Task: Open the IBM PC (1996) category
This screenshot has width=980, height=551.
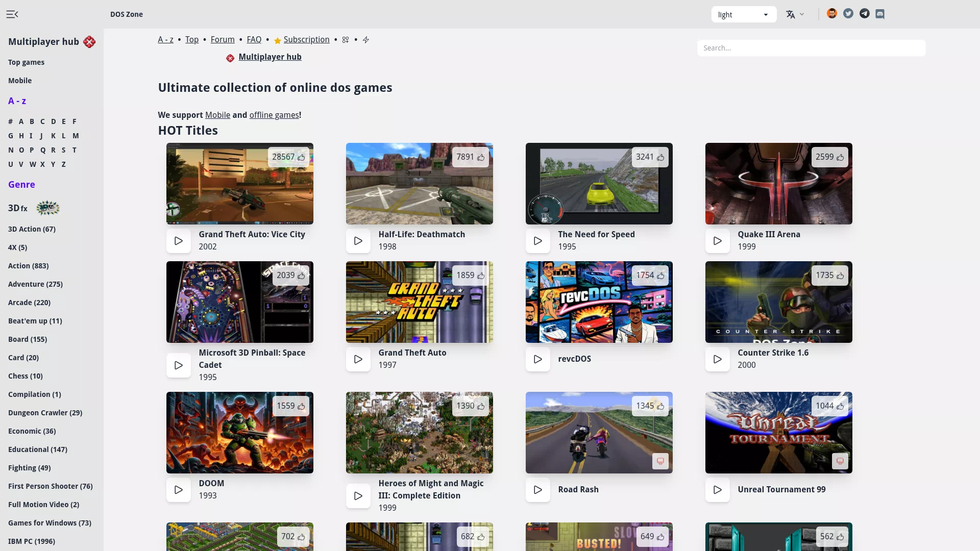Action: [x=32, y=541]
